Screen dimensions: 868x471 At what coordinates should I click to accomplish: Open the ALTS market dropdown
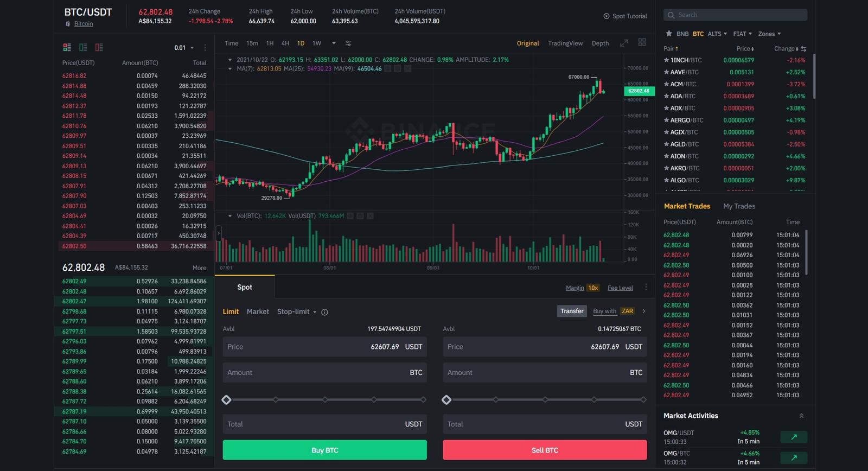pos(717,34)
